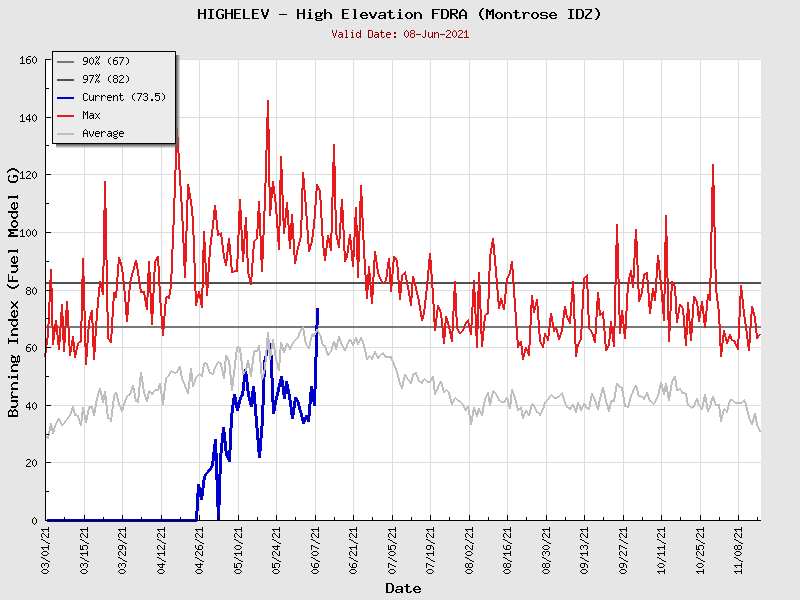Viewport: 800px width, 600px height.
Task: Click the blue Current line swatch in legend
Action: point(66,97)
